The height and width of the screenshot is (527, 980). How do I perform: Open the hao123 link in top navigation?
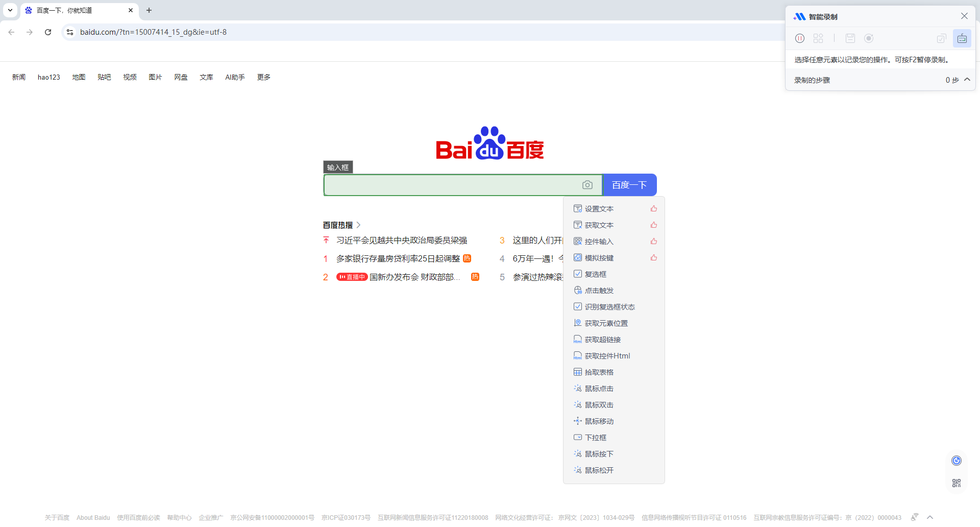pos(49,77)
